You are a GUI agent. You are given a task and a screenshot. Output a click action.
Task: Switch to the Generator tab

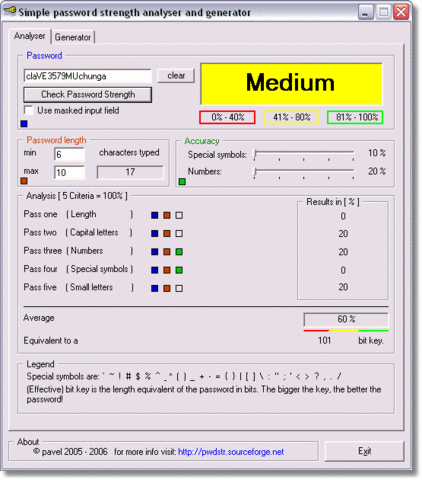73,37
